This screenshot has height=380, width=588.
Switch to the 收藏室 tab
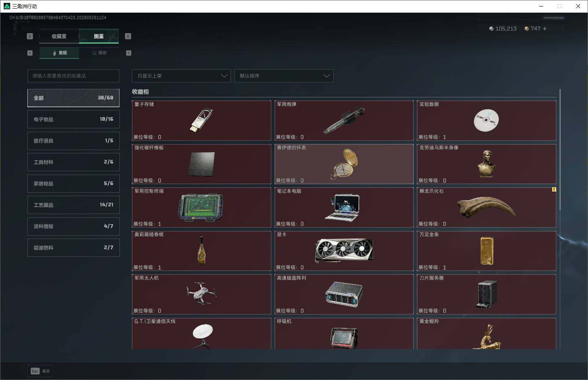point(59,36)
